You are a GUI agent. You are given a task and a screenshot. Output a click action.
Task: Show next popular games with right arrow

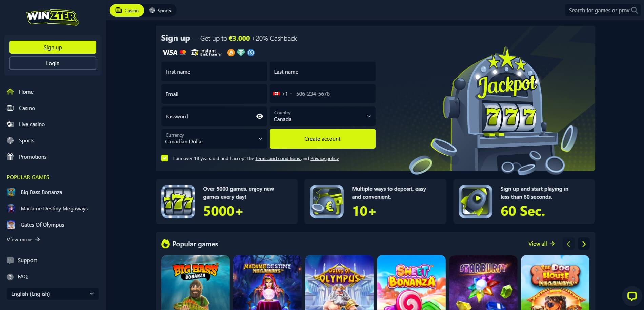click(x=584, y=244)
